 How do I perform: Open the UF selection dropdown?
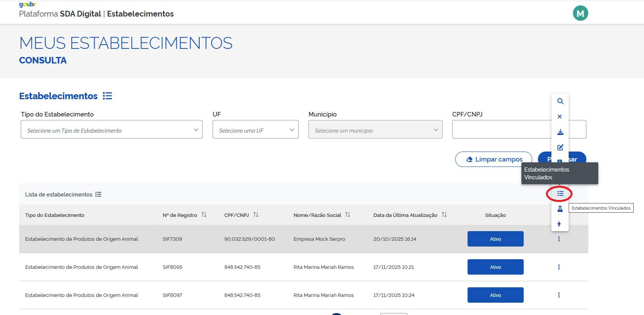[x=255, y=130]
